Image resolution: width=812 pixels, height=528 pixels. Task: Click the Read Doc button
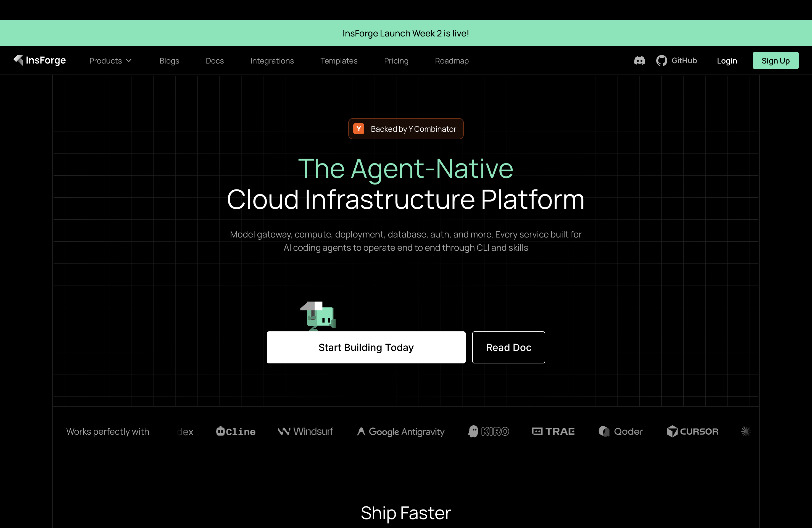[x=509, y=347]
